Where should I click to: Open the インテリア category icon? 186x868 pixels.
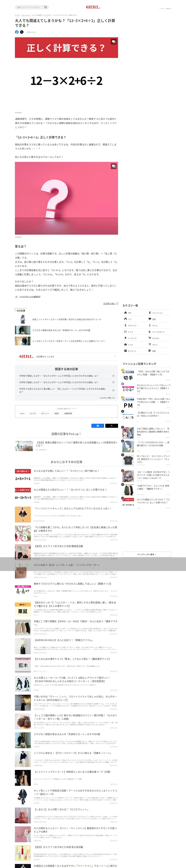(126, 338)
